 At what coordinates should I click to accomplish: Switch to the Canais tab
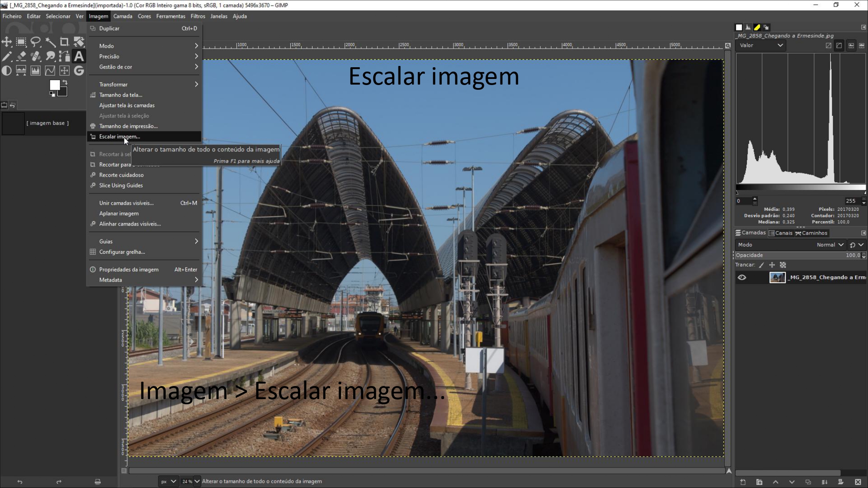(780, 233)
